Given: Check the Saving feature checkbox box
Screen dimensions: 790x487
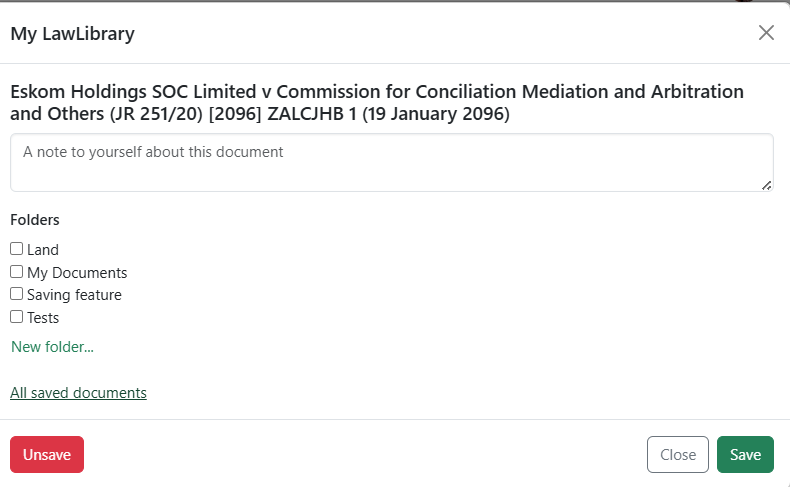Looking at the screenshot, I should pyautogui.click(x=17, y=294).
